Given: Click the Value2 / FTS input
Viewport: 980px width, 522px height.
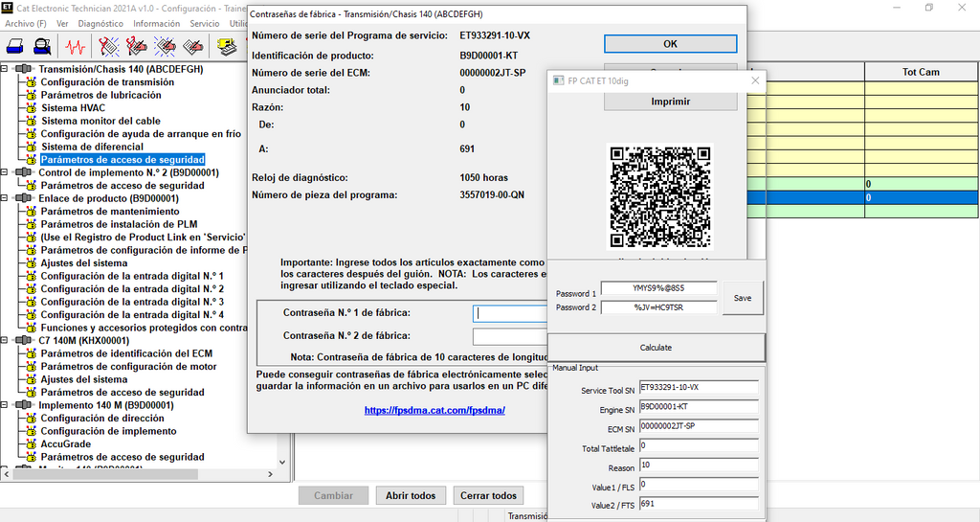Looking at the screenshot, I should (699, 504).
